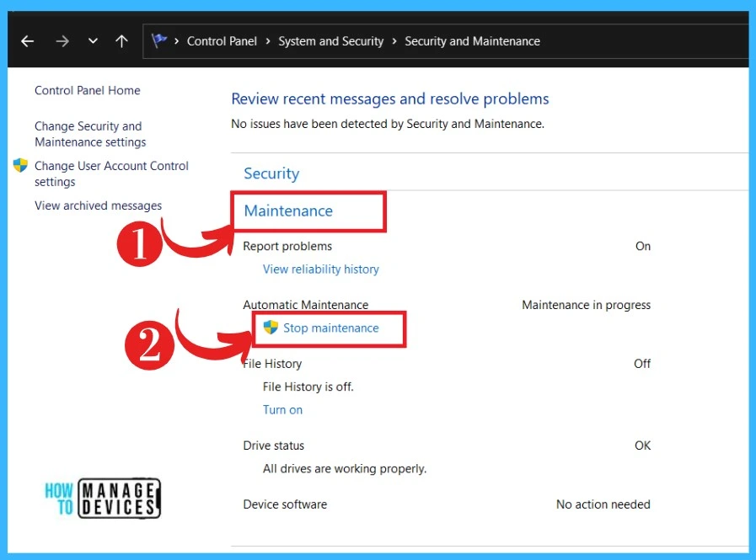Click shield icon beside User Account Control
Screen dimensions: 756x560
20,165
